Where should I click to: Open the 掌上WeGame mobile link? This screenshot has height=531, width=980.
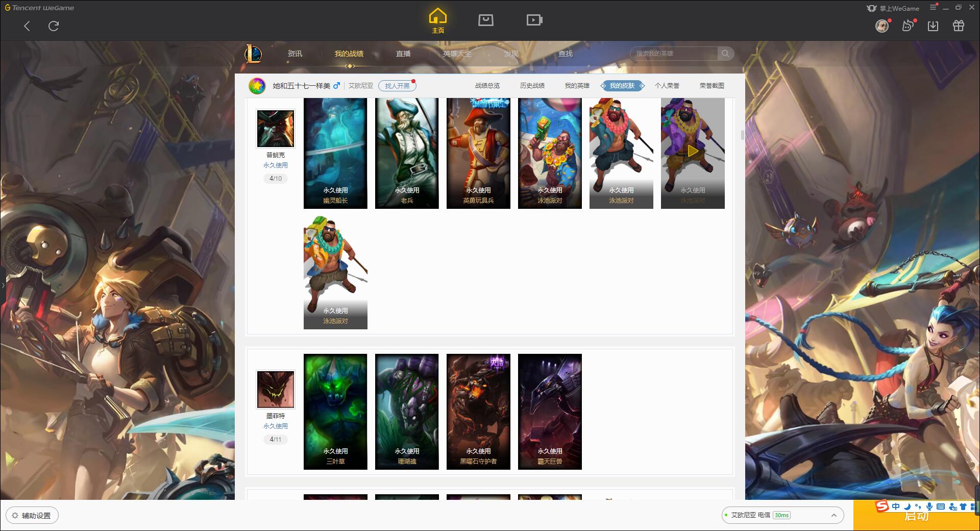pos(893,8)
